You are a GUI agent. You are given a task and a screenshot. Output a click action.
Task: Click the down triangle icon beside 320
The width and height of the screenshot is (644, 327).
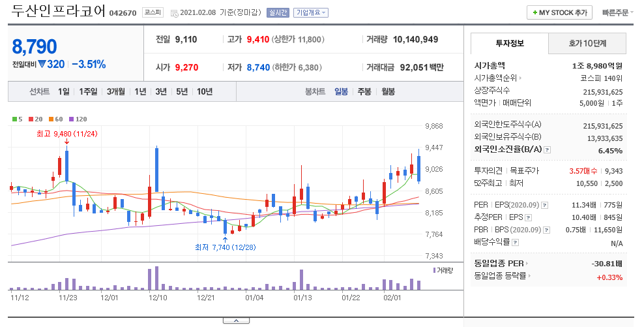(42, 64)
